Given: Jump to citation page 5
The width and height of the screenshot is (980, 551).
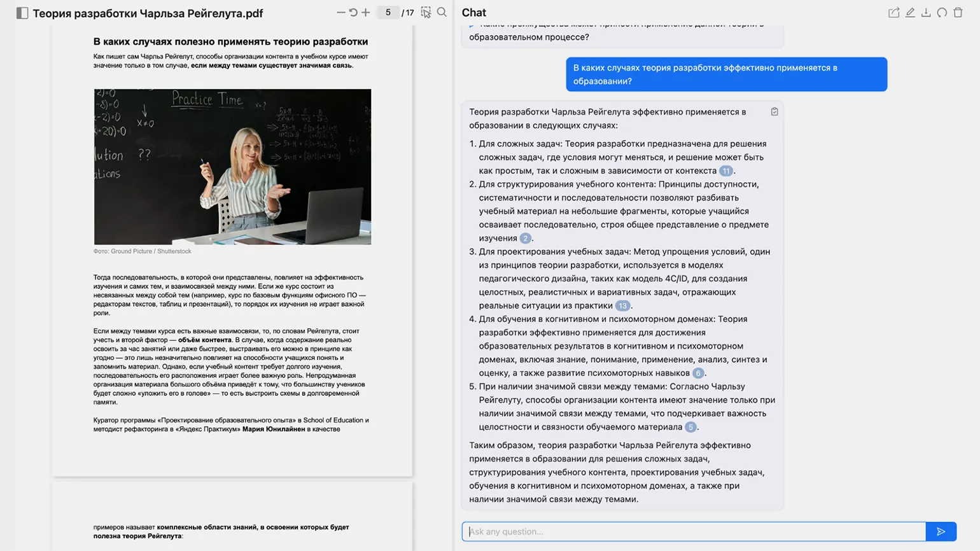Looking at the screenshot, I should coord(690,428).
